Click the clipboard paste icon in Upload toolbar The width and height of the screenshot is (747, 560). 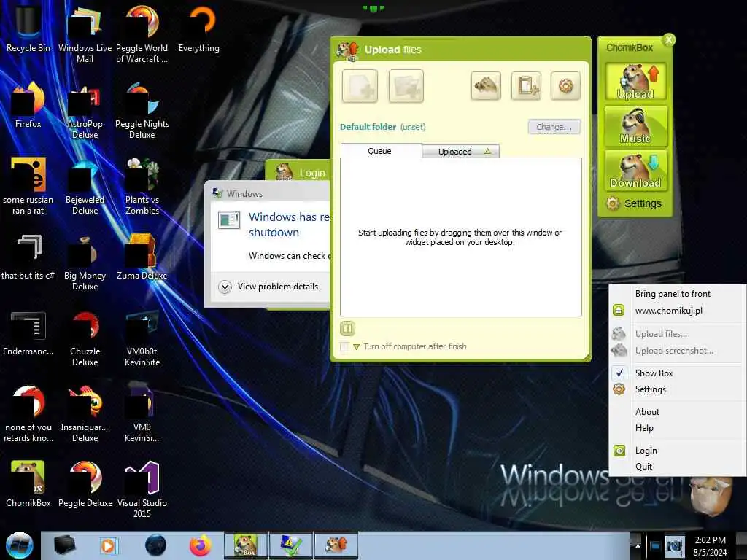click(x=526, y=86)
